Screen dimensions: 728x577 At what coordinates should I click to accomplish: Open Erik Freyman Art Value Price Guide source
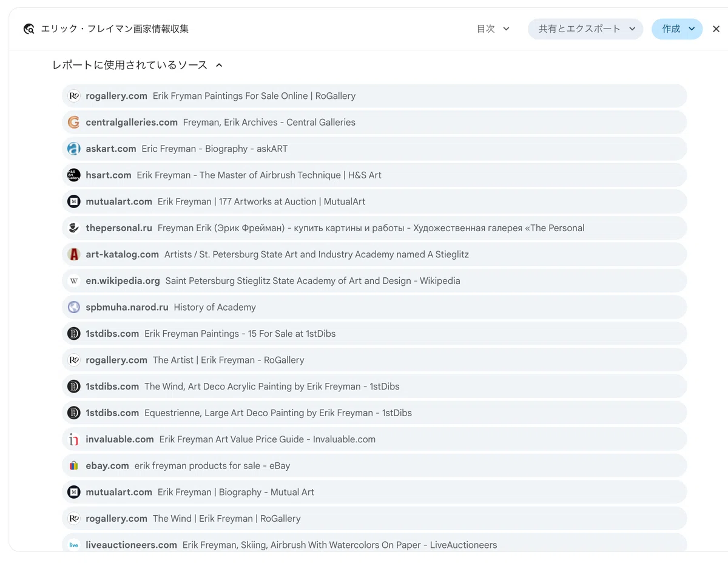374,439
